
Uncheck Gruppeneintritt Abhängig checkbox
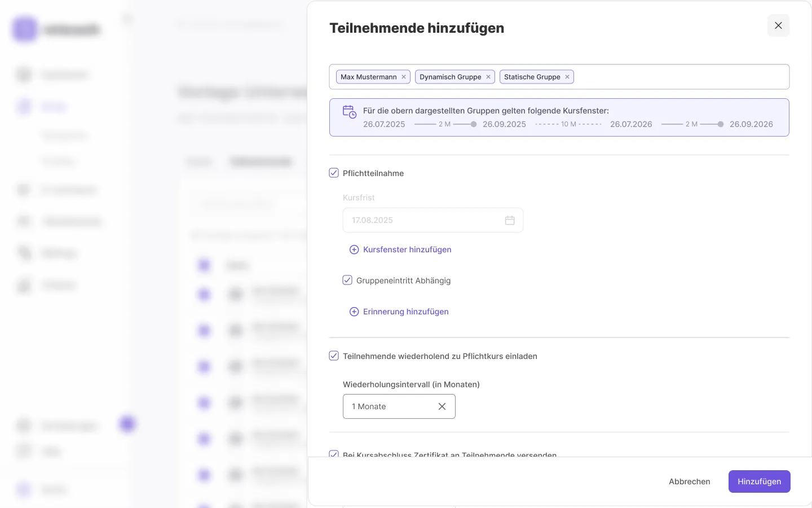tap(347, 280)
